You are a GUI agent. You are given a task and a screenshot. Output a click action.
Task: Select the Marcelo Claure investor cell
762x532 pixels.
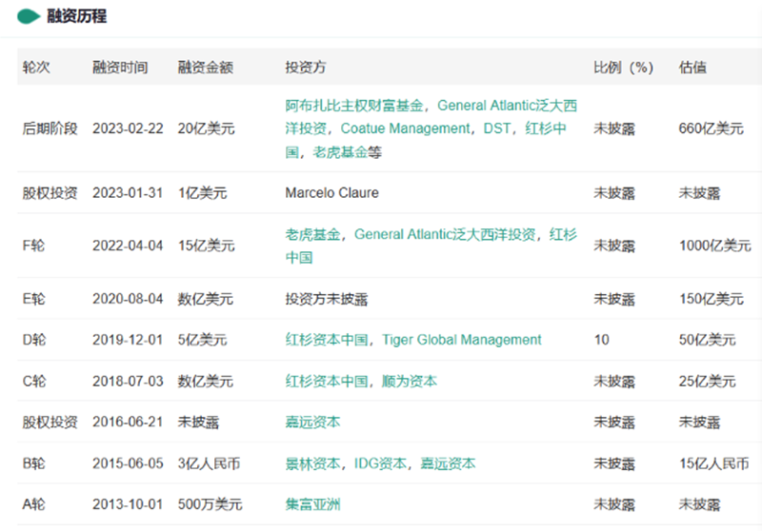click(331, 193)
